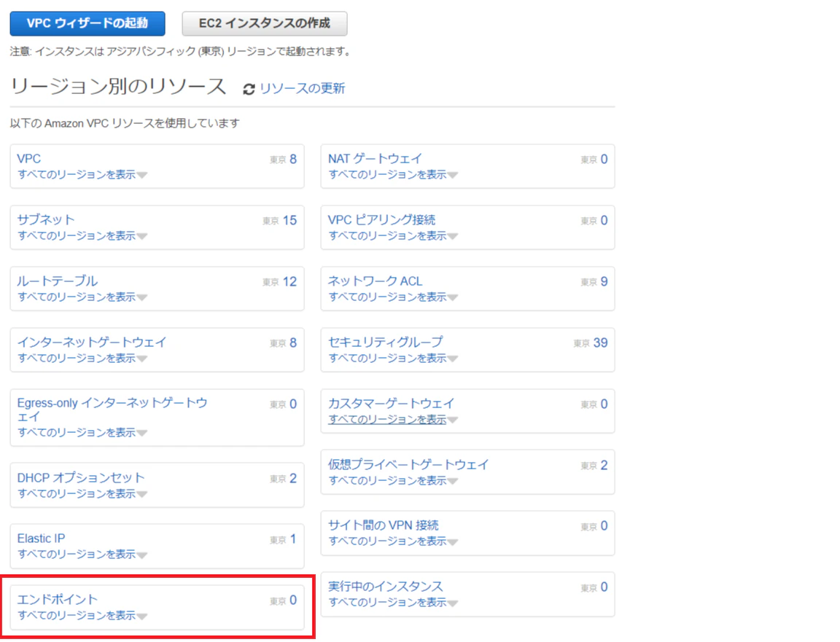840x642 pixels.
Task: Click the refresh icon beside リソースの更新
Action: (x=249, y=89)
